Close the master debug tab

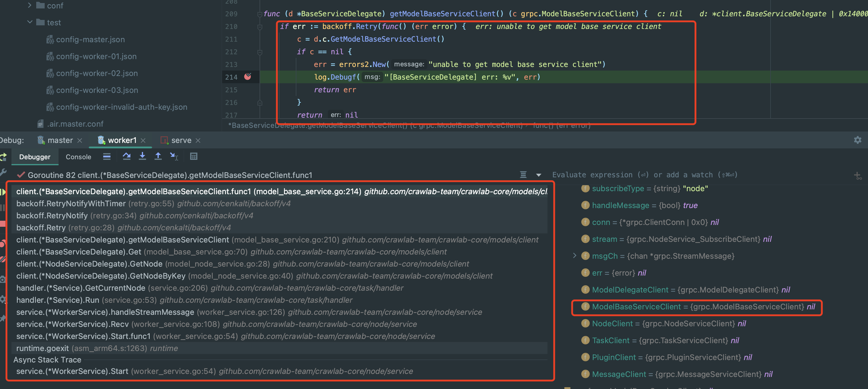coord(80,141)
